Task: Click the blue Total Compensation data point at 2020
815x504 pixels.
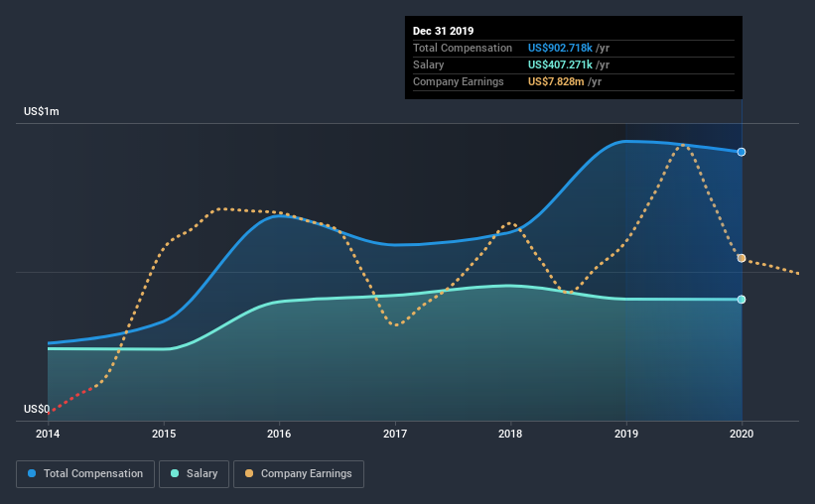Action: click(x=742, y=152)
